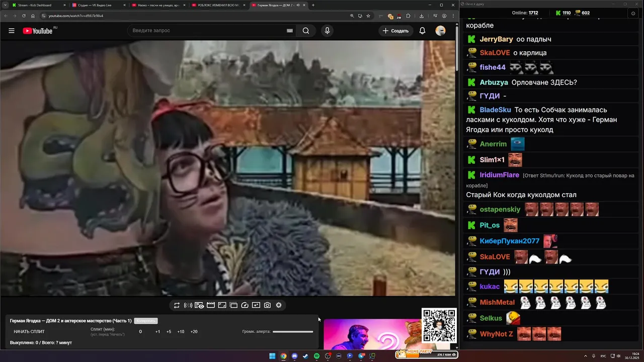Switch to the Наоко — песни на улицах tab
Screen dimensions: 644x362
158,5
